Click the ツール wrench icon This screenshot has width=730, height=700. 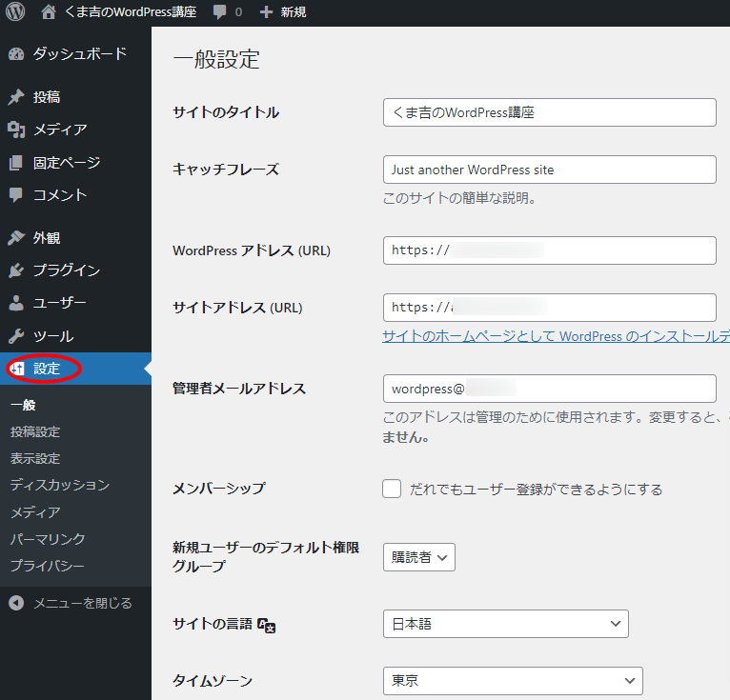(16, 336)
